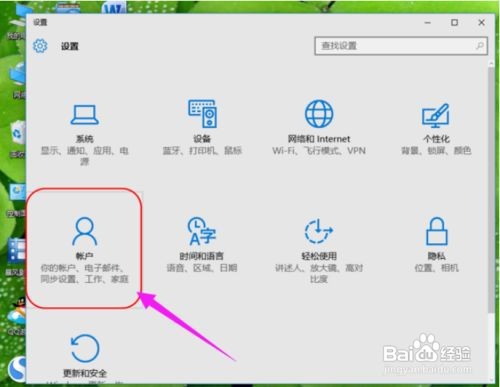
Task: Click the 时间和语言 label text
Action: click(x=202, y=256)
